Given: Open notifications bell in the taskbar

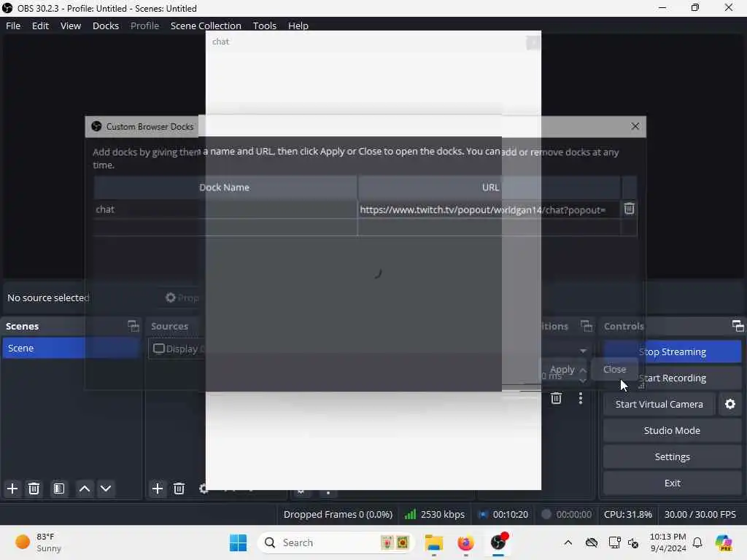Looking at the screenshot, I should click(697, 542).
